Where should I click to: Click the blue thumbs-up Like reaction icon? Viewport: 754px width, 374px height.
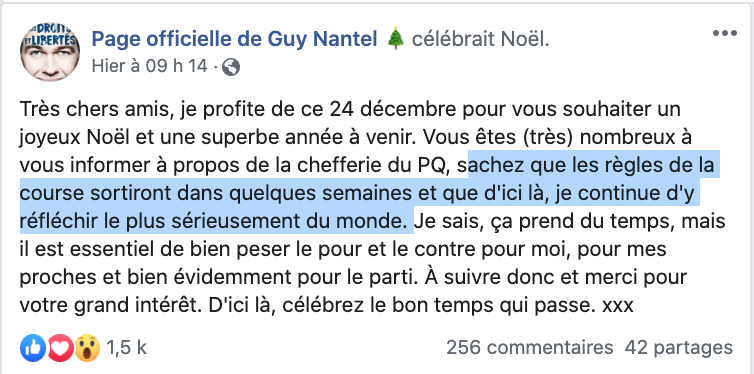pos(33,348)
